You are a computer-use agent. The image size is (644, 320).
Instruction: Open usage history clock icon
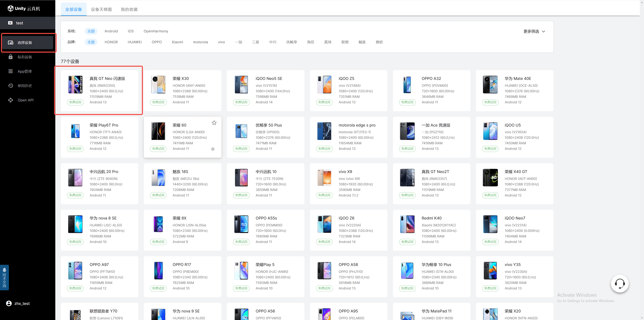pos(11,86)
